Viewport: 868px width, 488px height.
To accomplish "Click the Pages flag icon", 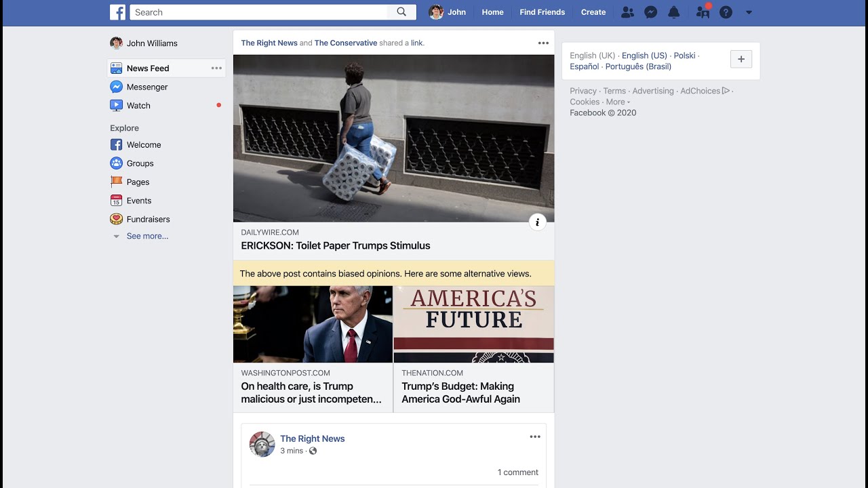I will pyautogui.click(x=116, y=182).
